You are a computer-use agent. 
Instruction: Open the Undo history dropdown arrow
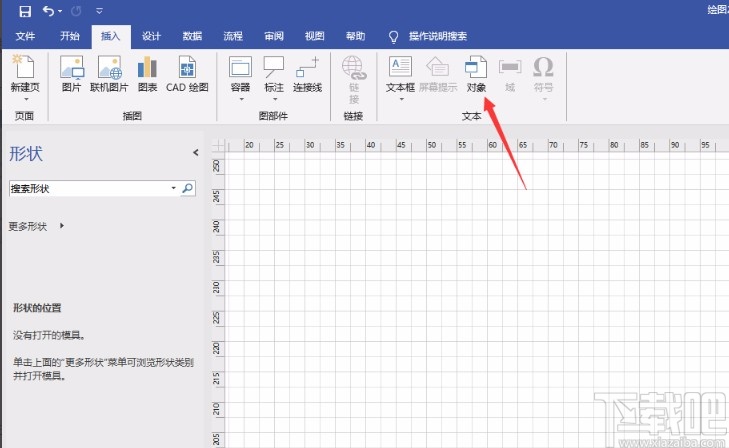pos(60,11)
